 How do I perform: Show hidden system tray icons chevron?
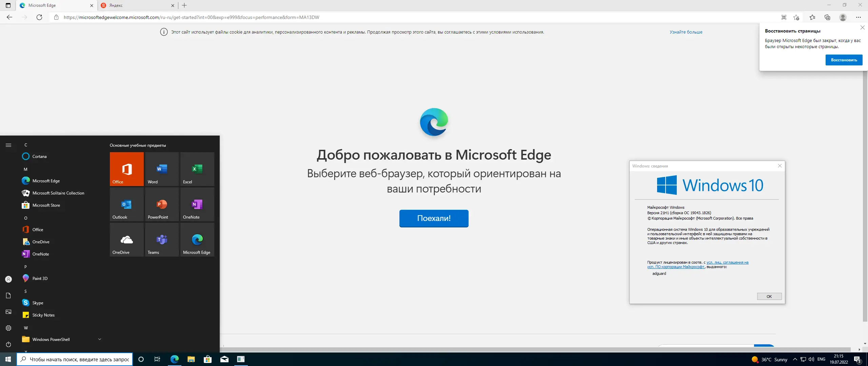tap(795, 359)
